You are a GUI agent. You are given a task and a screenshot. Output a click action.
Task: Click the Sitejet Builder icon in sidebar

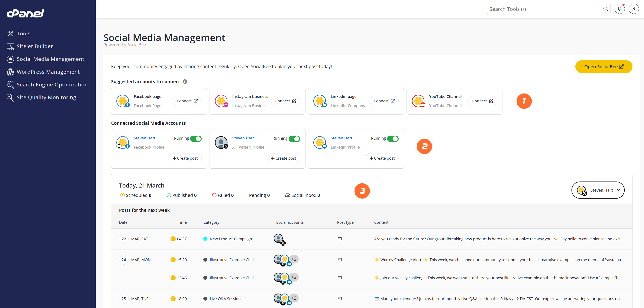coord(10,46)
